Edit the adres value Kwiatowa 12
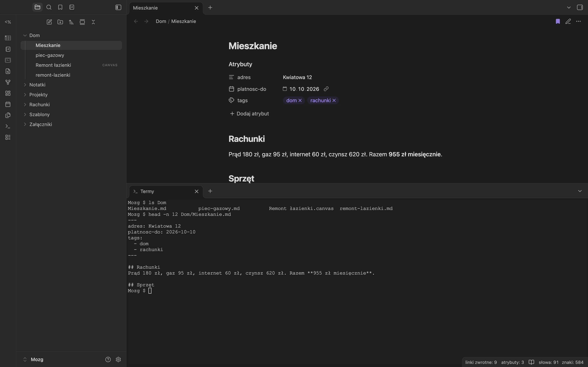588x367 pixels. click(297, 77)
